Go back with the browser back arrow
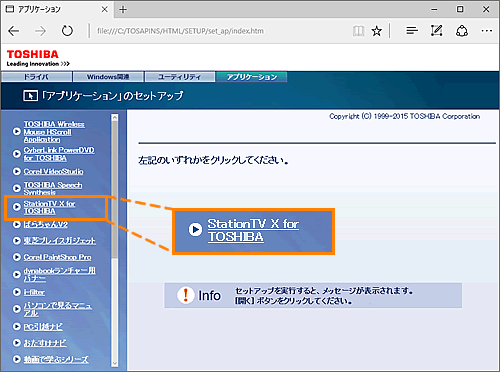500x372 pixels. 14,31
